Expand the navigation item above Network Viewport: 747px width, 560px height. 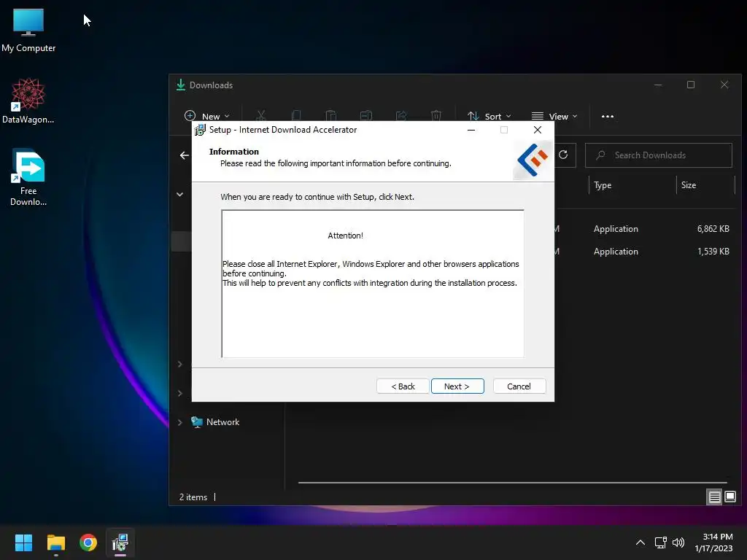pyautogui.click(x=179, y=393)
